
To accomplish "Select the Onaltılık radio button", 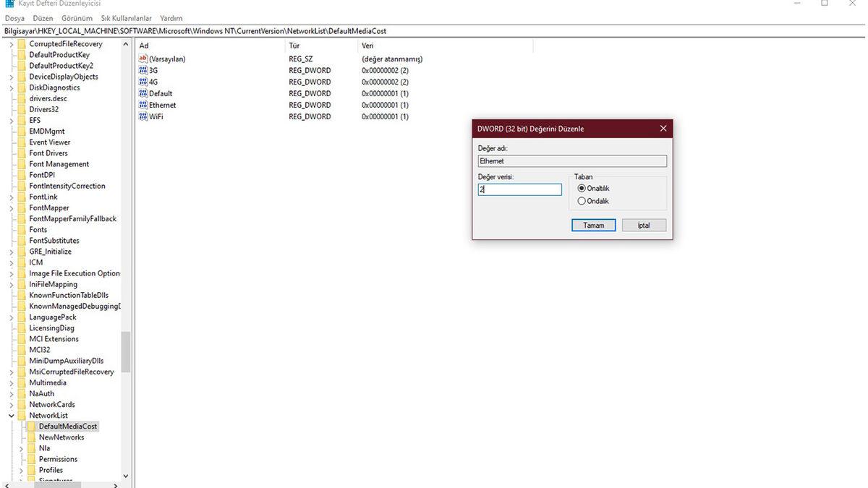I will click(582, 189).
